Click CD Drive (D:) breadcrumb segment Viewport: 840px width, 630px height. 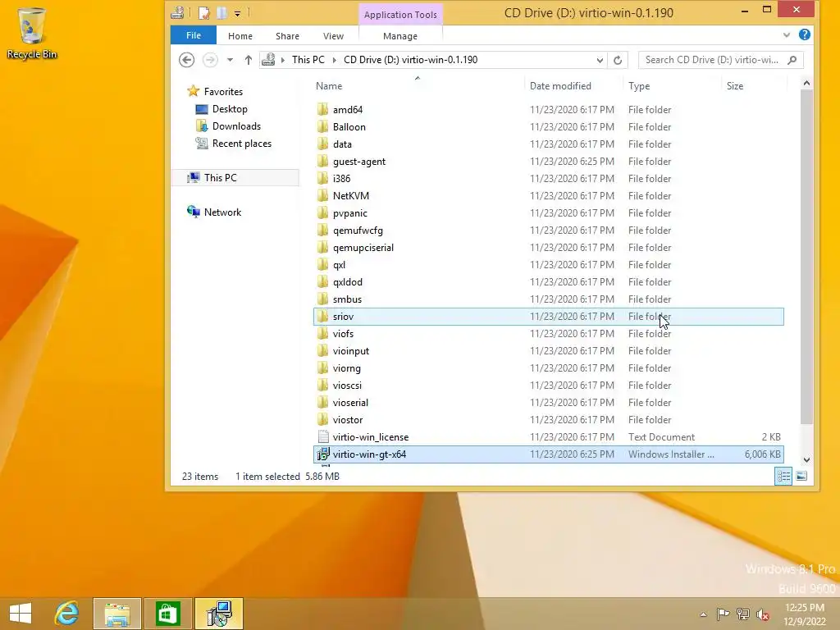pyautogui.click(x=410, y=59)
